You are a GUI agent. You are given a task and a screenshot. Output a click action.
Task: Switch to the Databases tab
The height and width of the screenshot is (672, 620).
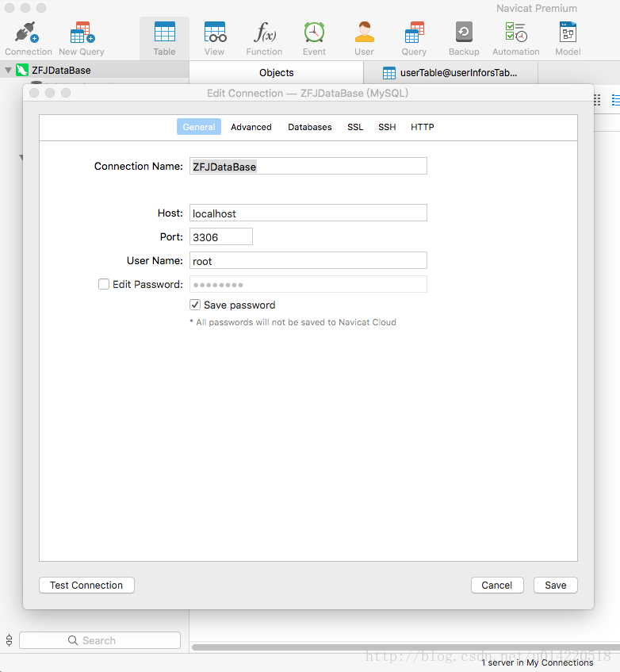pyautogui.click(x=310, y=127)
